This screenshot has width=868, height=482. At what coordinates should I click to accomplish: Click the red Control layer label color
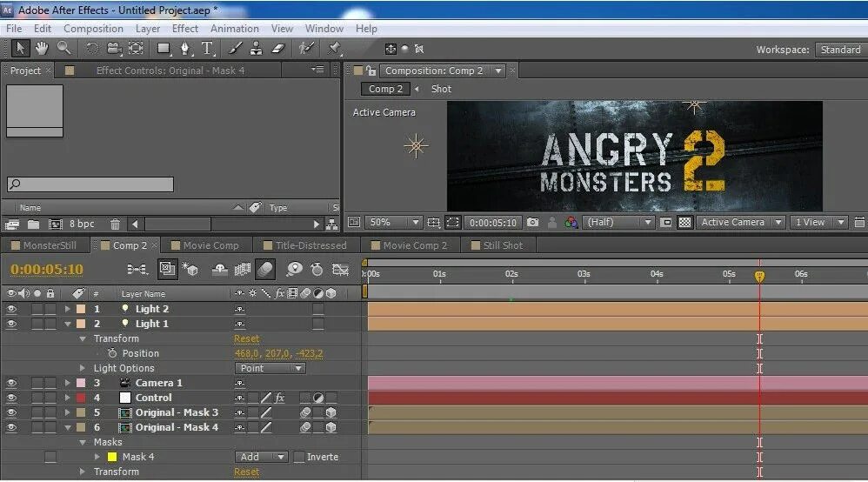tap(81, 398)
